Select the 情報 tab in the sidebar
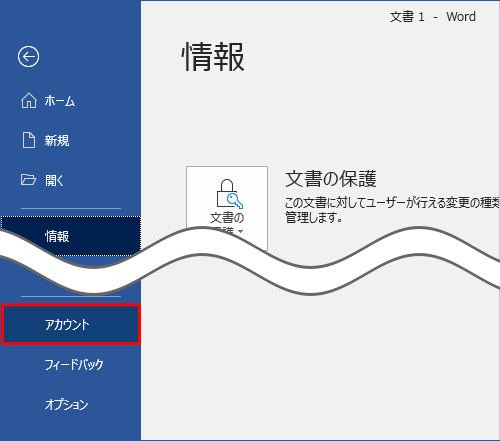 pyautogui.click(x=70, y=236)
